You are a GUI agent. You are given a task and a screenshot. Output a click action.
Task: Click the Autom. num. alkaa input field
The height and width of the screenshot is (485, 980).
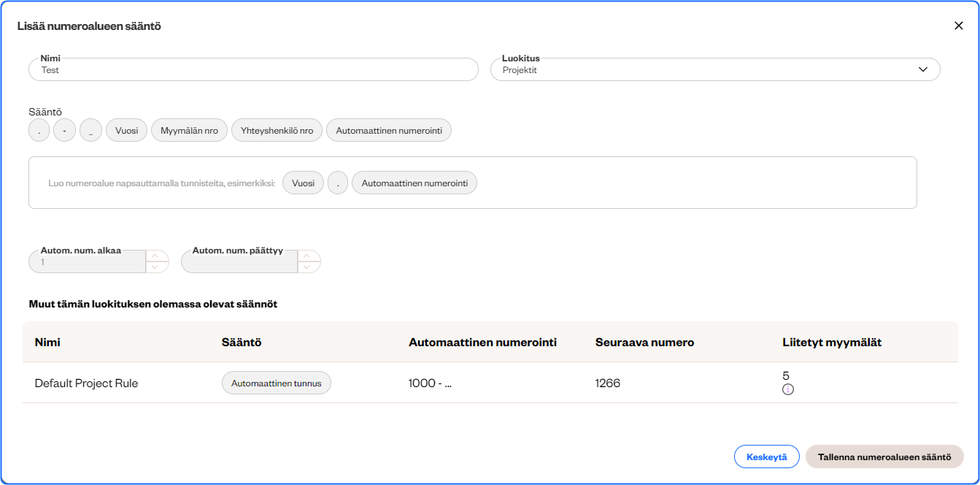88,262
